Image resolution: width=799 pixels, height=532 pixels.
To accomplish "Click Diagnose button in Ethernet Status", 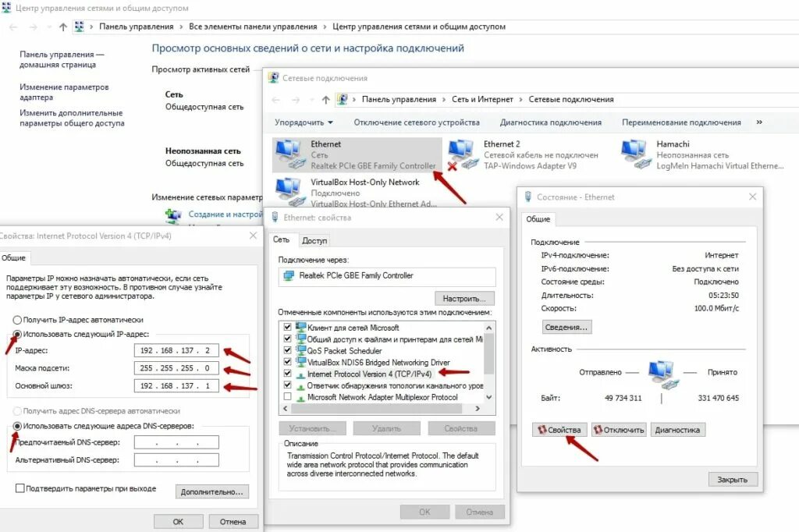I will coord(677,430).
